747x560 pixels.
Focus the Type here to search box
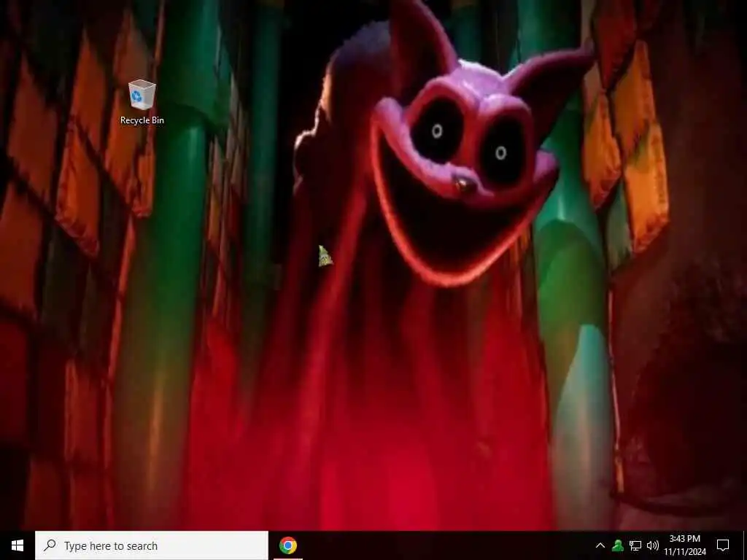152,545
